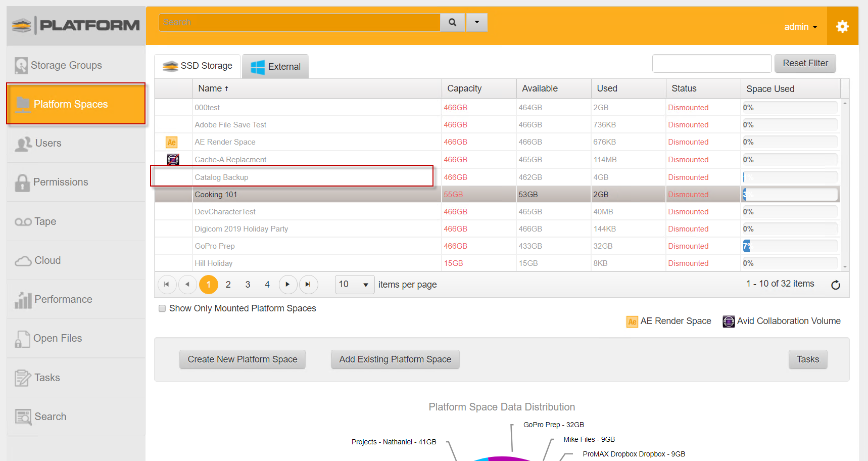Click the active page 1 button

(x=209, y=285)
